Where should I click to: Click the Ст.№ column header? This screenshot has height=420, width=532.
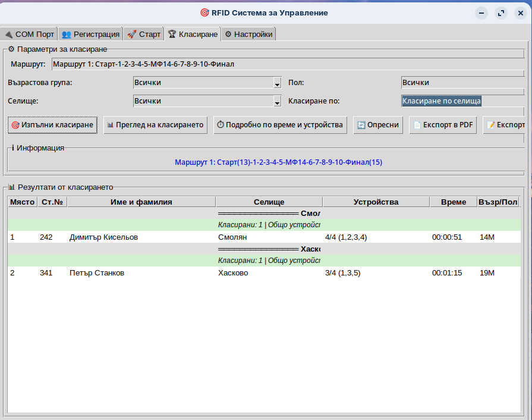click(x=52, y=202)
